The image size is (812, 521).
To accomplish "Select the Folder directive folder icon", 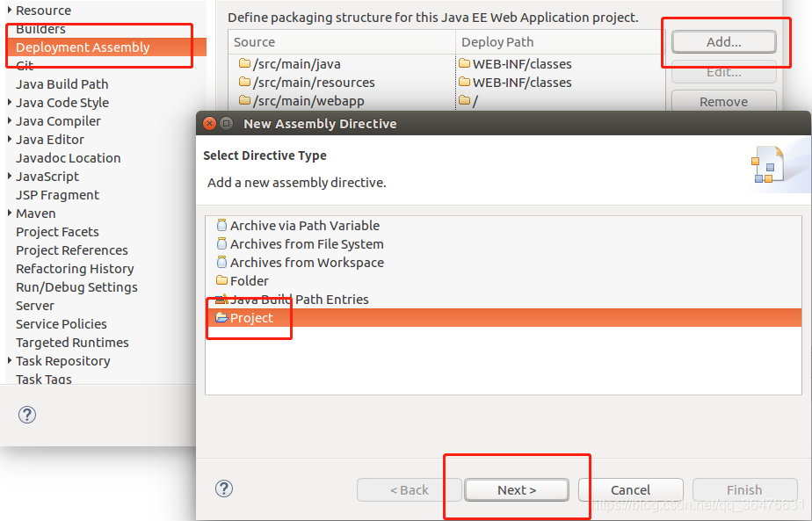I will pos(221,280).
